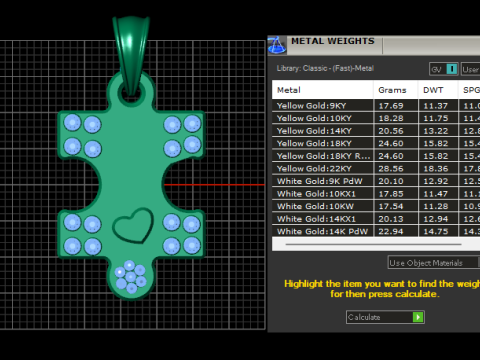
Task: Click the 18.36 DWT cell
Action: 438,169
